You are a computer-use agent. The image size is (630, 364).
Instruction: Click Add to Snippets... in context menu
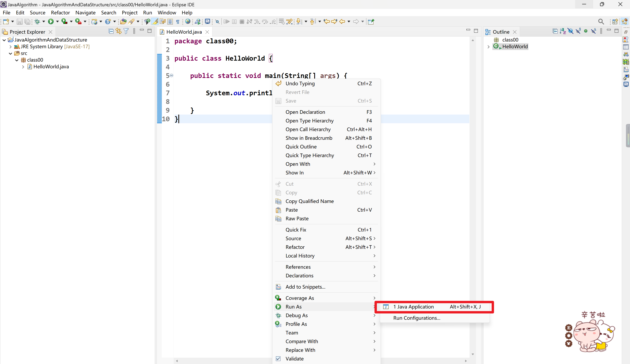click(x=326, y=287)
